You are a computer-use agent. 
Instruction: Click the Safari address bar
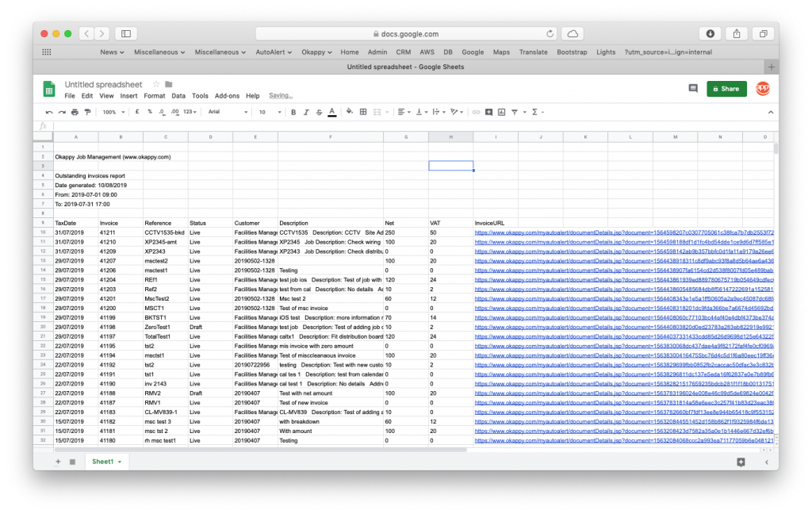click(x=406, y=33)
